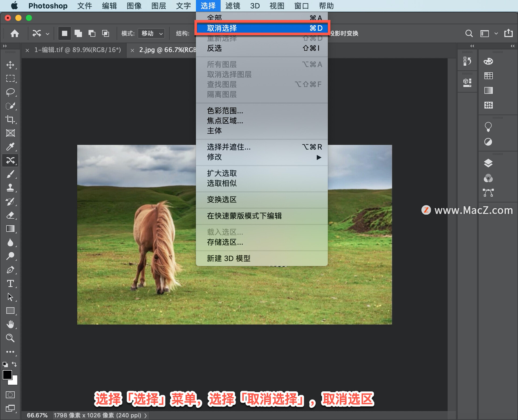Click the background white color swatch
518x420 pixels.
pos(14,381)
